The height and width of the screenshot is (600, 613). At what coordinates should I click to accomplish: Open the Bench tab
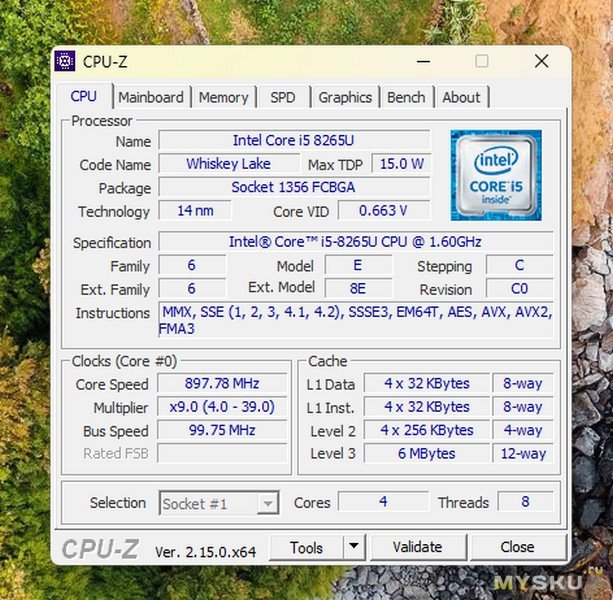(x=406, y=97)
